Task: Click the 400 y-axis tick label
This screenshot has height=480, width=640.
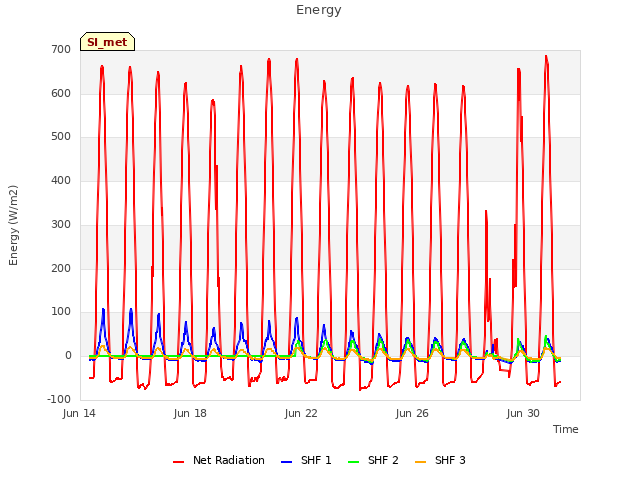Action: coord(61,180)
